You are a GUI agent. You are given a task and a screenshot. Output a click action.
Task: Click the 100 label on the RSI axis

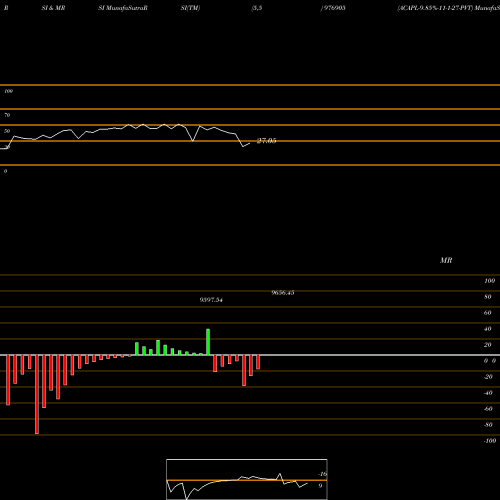[x=8, y=91]
